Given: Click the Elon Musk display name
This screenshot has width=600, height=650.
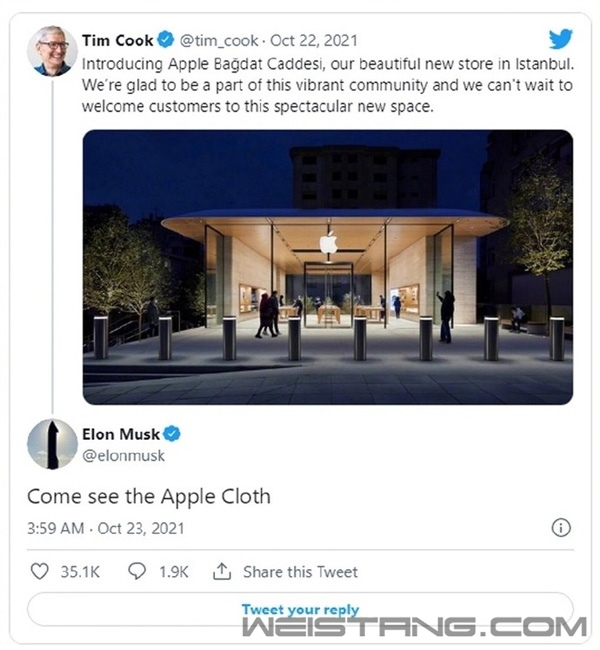Looking at the screenshot, I should pyautogui.click(x=124, y=433).
